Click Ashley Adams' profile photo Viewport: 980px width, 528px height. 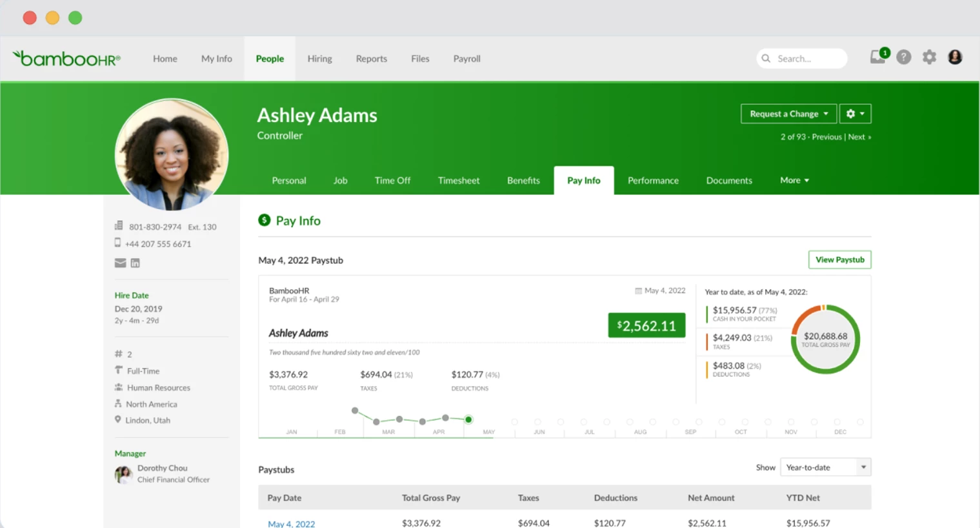click(172, 155)
